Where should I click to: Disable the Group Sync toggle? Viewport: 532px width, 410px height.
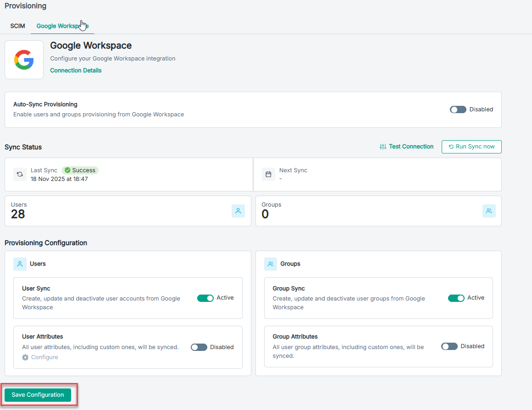point(456,298)
